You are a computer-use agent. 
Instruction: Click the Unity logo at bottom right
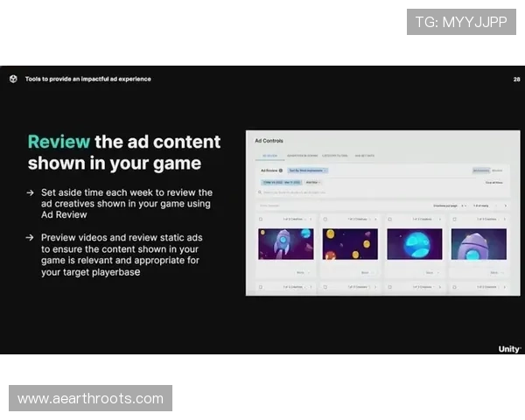[x=509, y=348]
